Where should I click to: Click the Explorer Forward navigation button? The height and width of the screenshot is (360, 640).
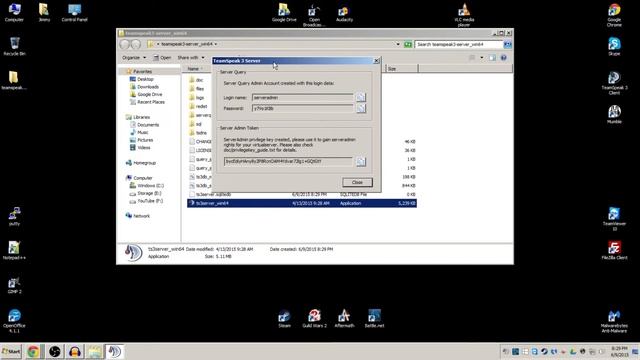click(136, 44)
